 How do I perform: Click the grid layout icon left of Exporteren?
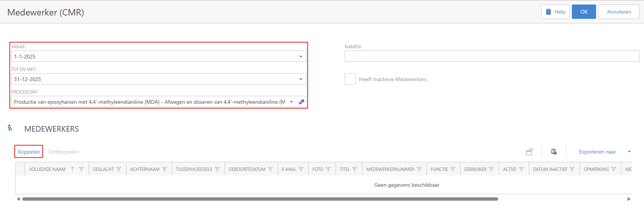point(530,152)
